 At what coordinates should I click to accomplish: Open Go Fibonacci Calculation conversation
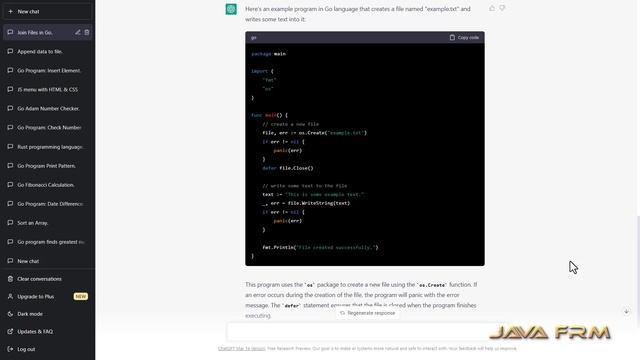point(47,184)
